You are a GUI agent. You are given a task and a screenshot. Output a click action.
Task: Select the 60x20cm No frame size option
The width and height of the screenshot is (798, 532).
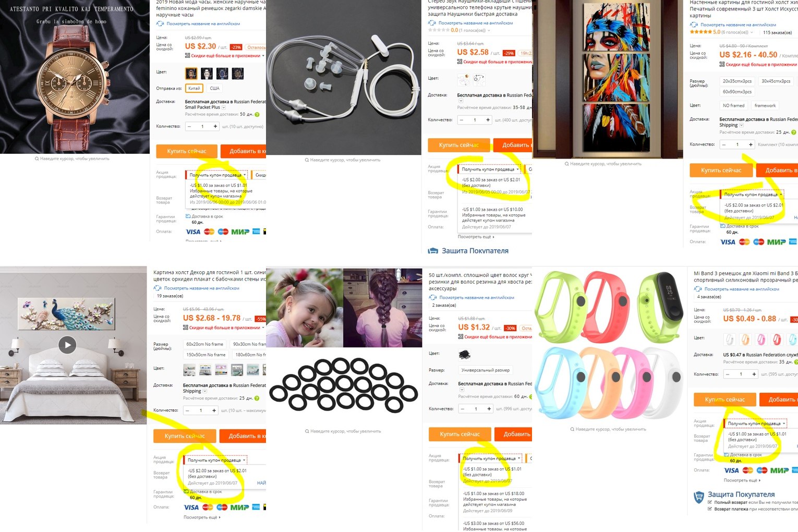point(204,344)
